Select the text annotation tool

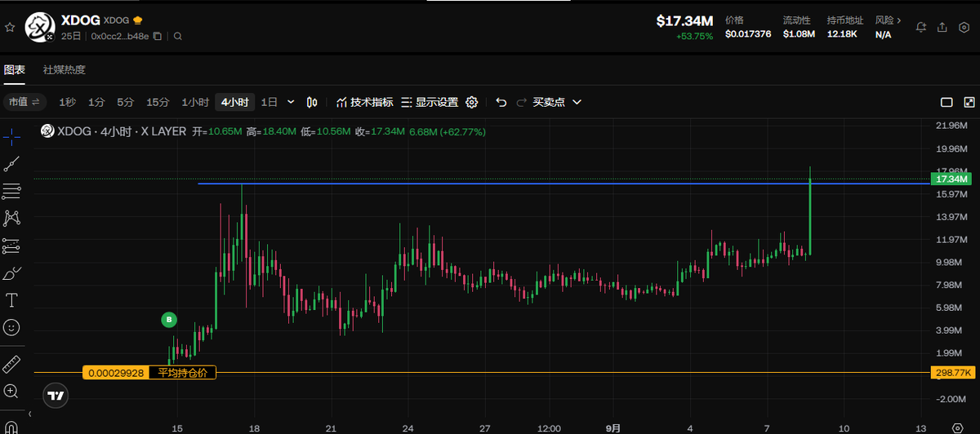coord(11,300)
